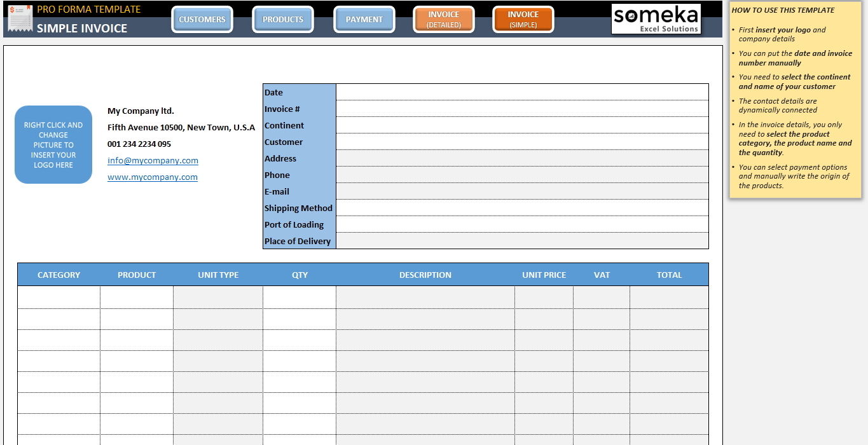Click the PRODUCT column header
The image size is (868, 445).
point(137,275)
